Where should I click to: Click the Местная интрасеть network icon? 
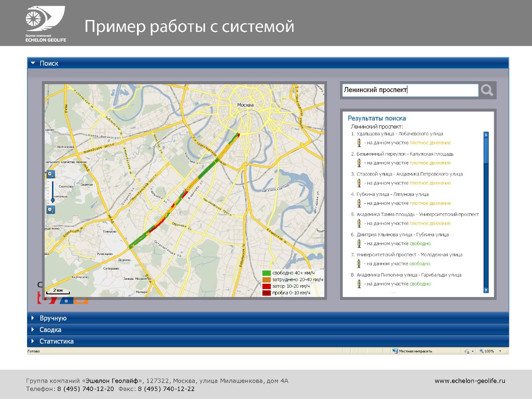pyautogui.click(x=395, y=351)
